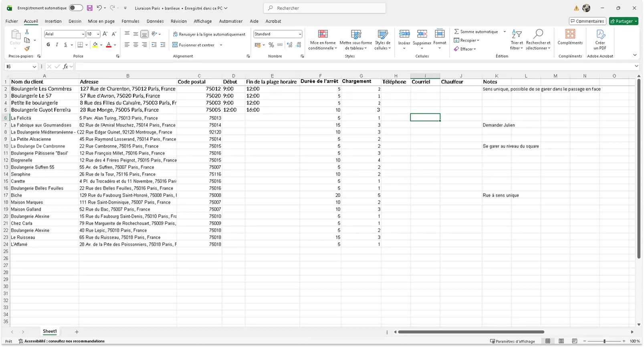Switch to the Affichage tab
Screen dimensions: 644x347
[203, 21]
